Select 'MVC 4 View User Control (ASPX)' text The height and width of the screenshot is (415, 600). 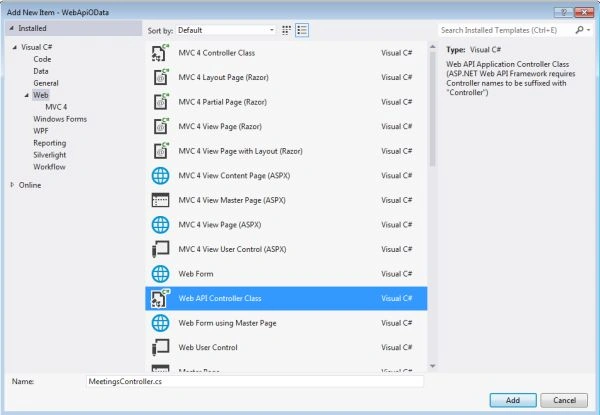point(232,249)
